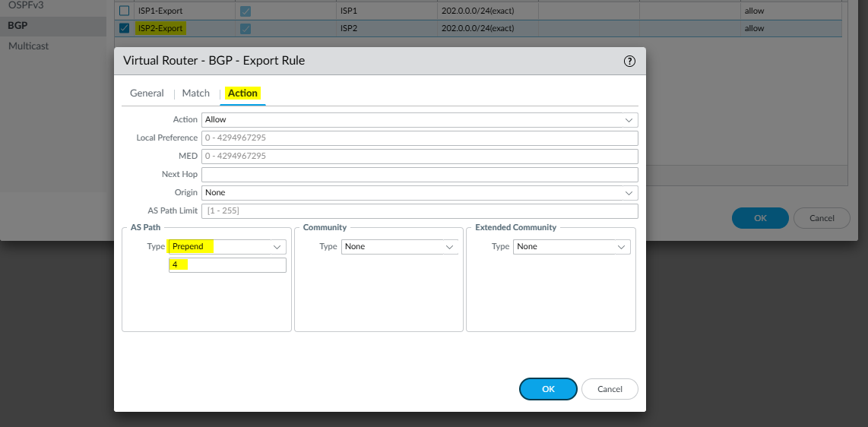Switch to the Match tab
Viewport: 868px width, 427px height.
(196, 93)
